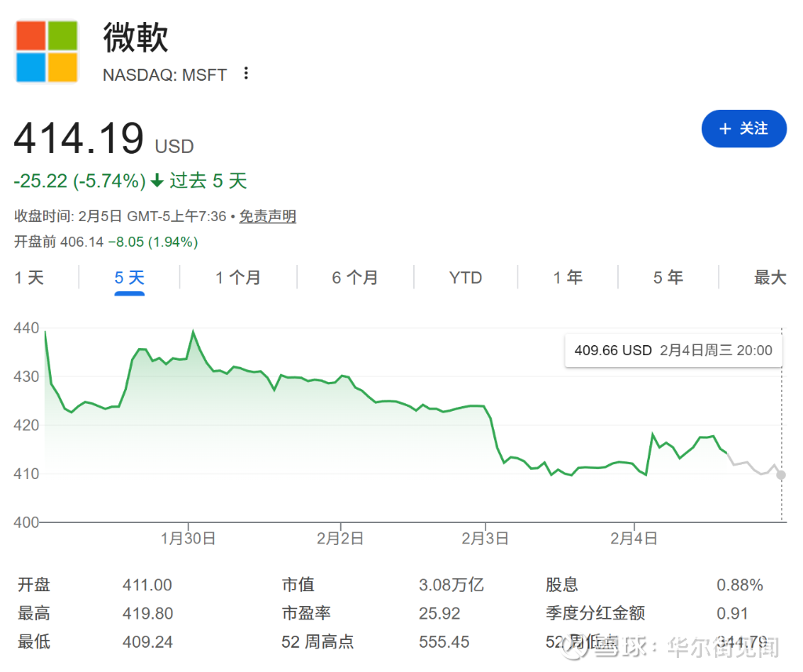
Task: Switch to the 1 个月 range tab
Action: coord(238,278)
